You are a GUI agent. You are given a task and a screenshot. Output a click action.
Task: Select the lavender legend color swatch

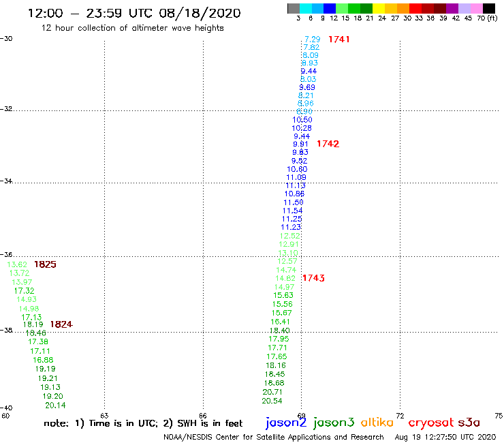(x=464, y=8)
